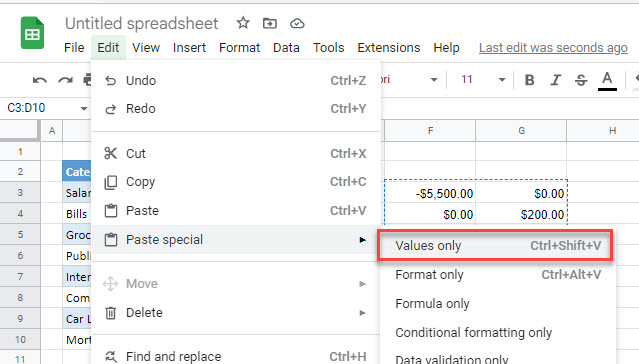Open the text color picker
This screenshot has width=639, height=364.
tap(607, 80)
